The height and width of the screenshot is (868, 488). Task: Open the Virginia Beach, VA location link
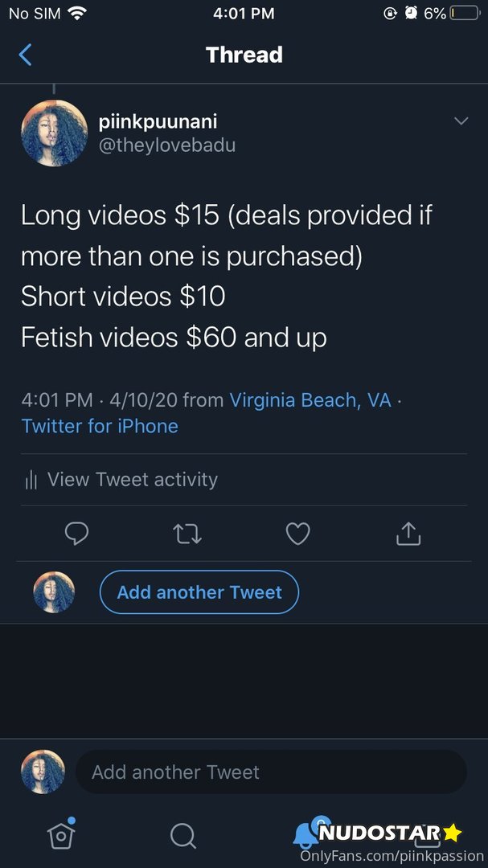coord(310,399)
